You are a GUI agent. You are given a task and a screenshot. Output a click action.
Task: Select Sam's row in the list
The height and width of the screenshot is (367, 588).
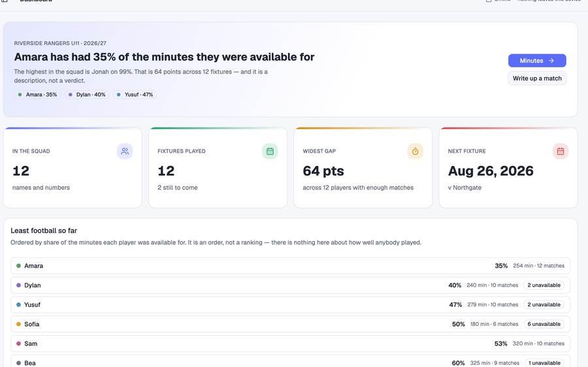point(290,343)
